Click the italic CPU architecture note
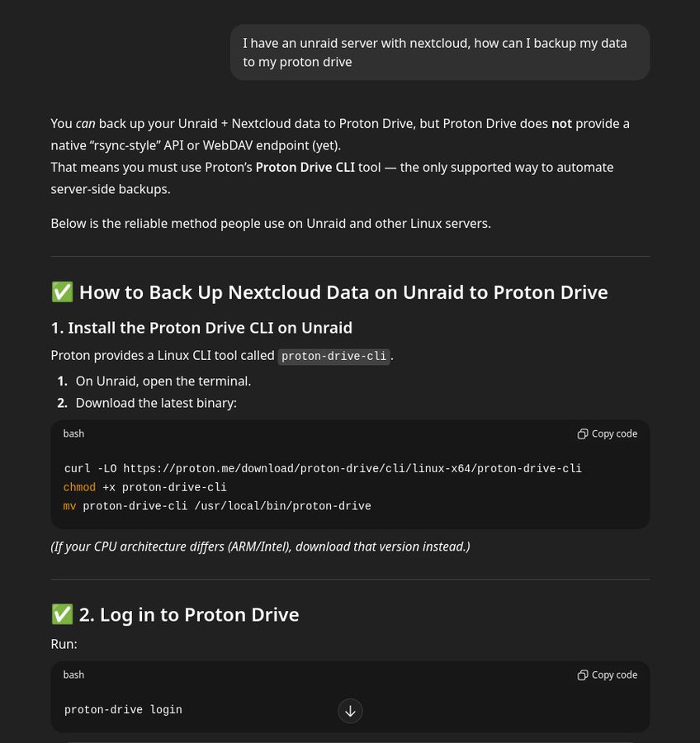 pyautogui.click(x=260, y=547)
